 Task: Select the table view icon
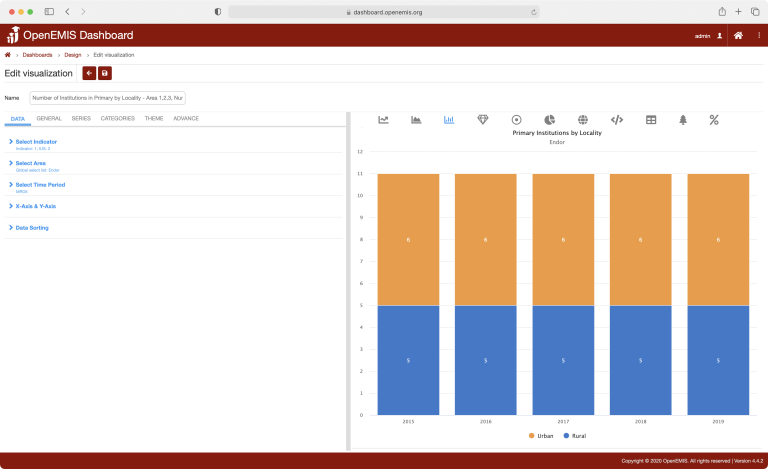coord(651,120)
